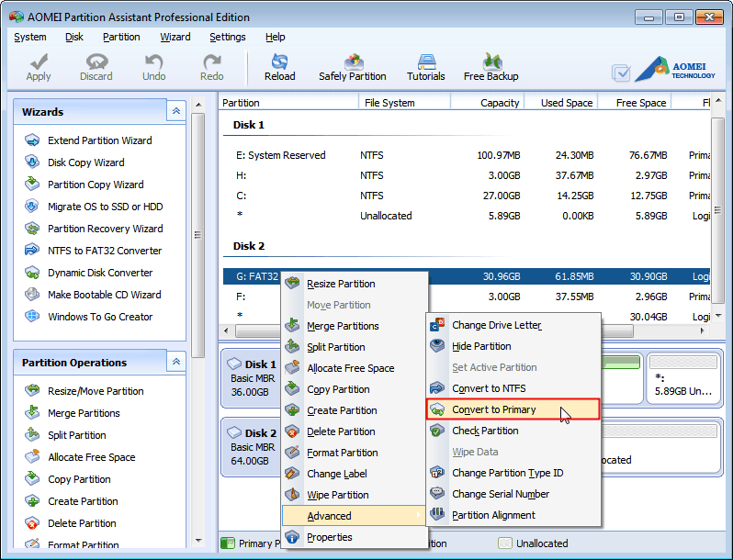Sort by the Free Space column header
The image size is (733, 560).
(635, 102)
